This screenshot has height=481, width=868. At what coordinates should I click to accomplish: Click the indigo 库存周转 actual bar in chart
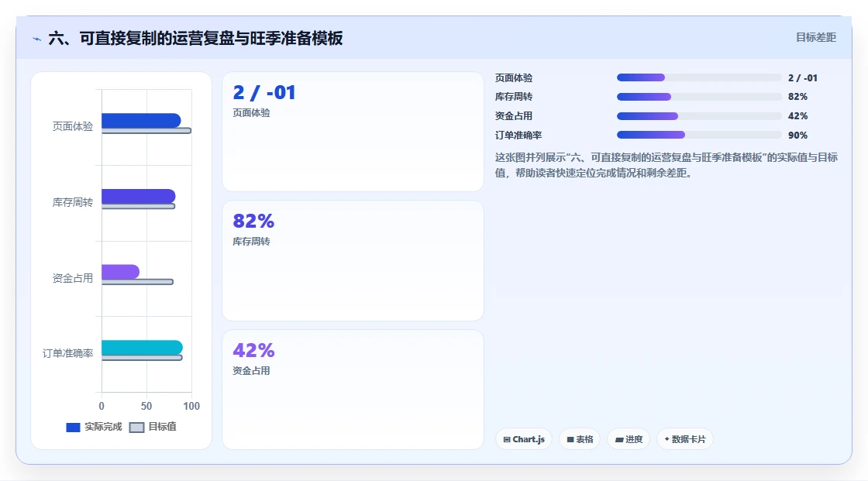click(139, 196)
